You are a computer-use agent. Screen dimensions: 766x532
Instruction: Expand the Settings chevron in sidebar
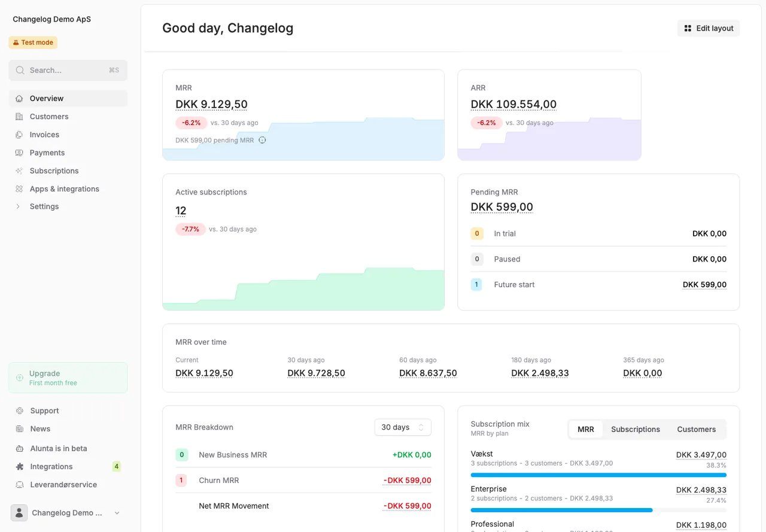click(17, 206)
